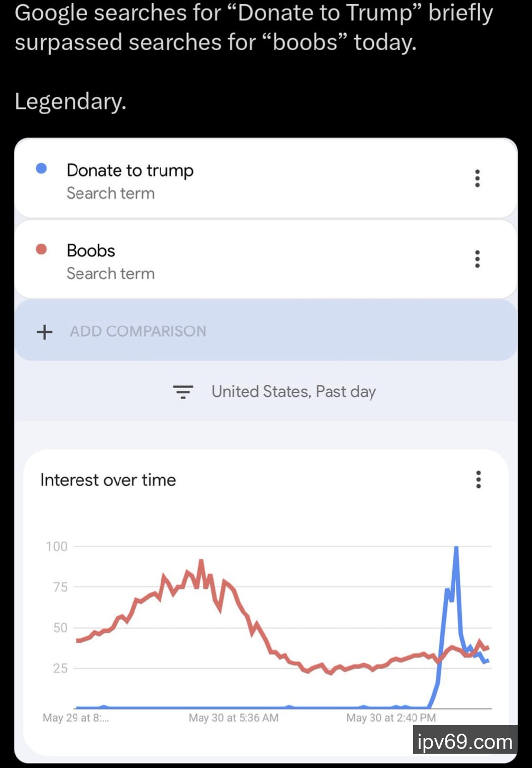
Task: Edit the Boobs search term
Action: coord(91,251)
